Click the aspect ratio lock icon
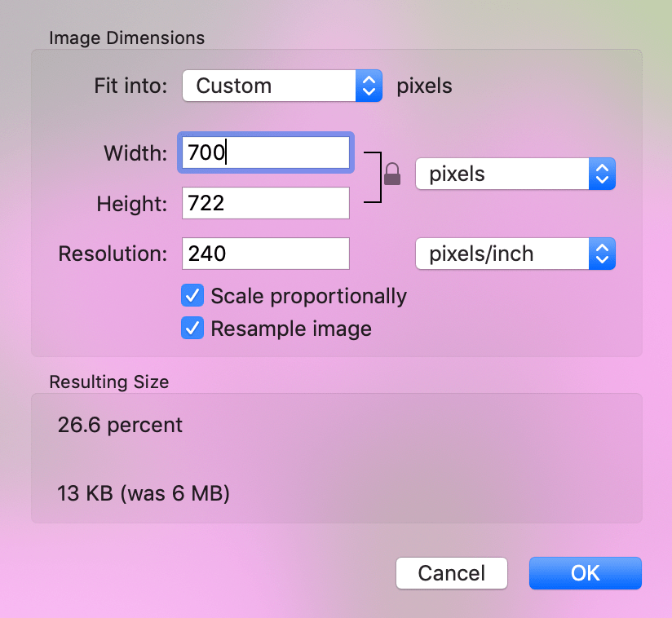This screenshot has height=618, width=672. 392,174
